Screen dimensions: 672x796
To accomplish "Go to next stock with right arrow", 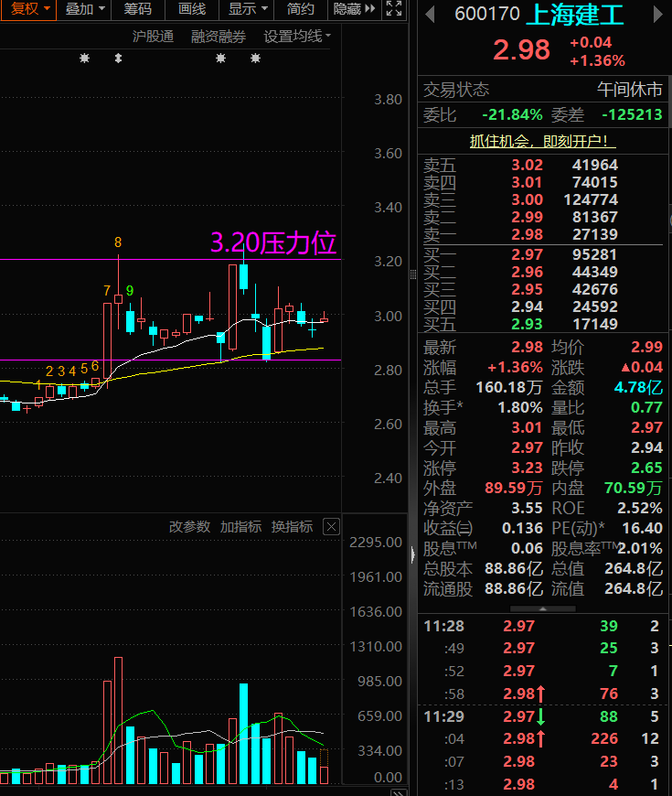I will click(x=657, y=15).
